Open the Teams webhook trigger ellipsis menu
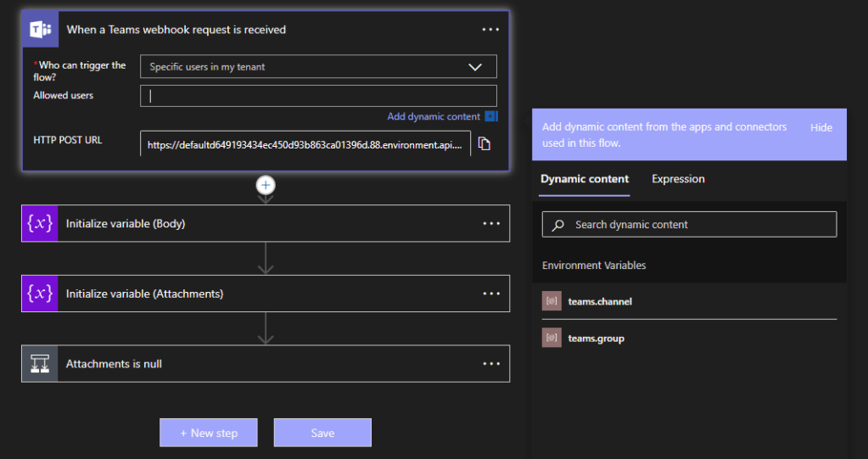The width and height of the screenshot is (868, 459). click(490, 30)
